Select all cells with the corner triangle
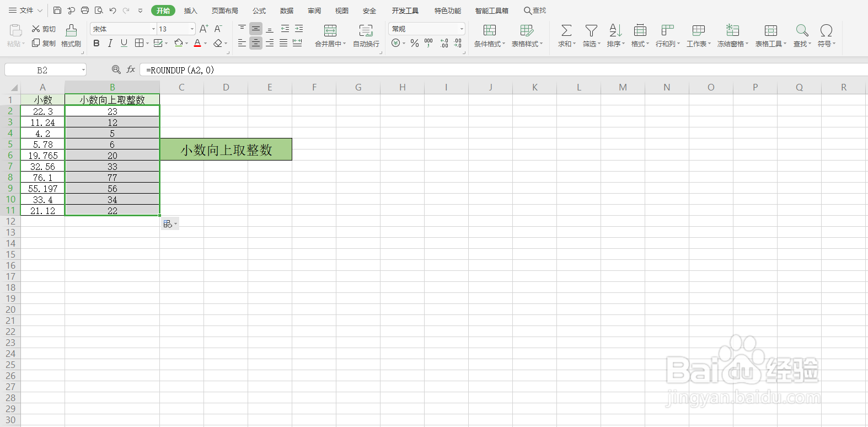Viewport: 868px width, 427px height. point(14,88)
